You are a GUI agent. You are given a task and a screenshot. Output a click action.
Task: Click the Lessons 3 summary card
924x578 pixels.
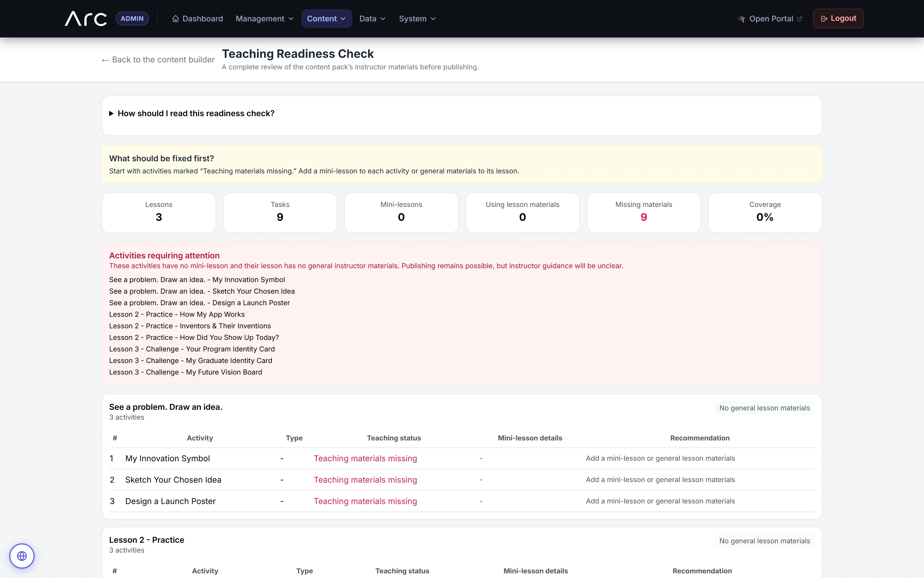click(159, 212)
